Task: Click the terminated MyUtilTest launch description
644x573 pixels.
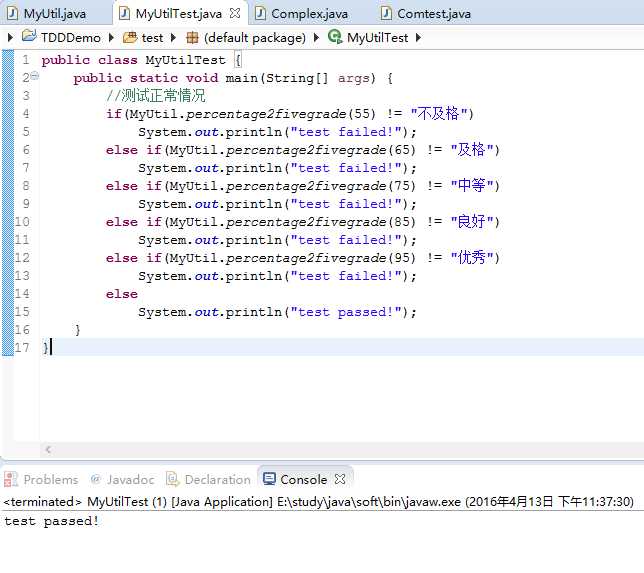Action: (318, 502)
